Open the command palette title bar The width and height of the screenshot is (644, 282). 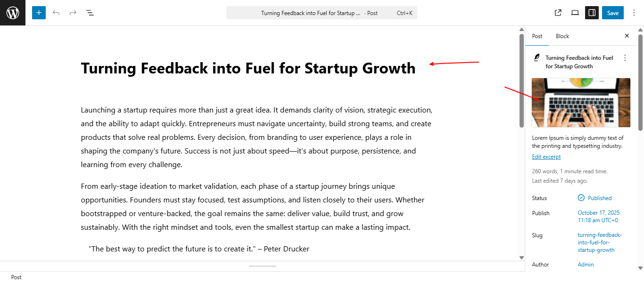click(322, 13)
